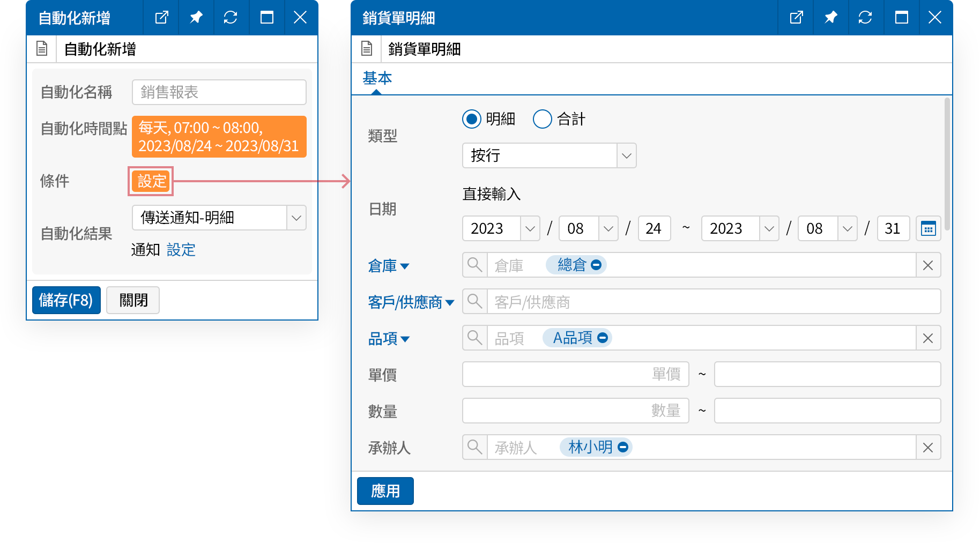This screenshot has height=543, width=980.
Task: Remove the 林小明 tag from 承辦人
Action: tap(622, 447)
